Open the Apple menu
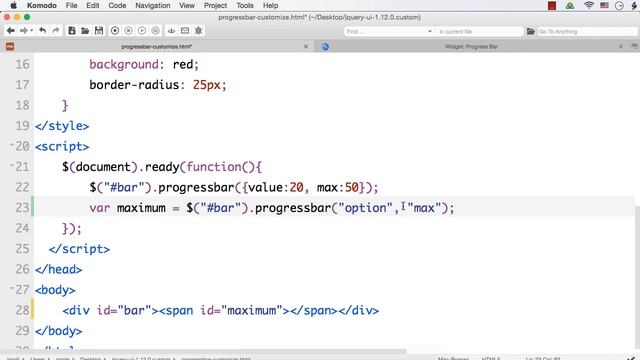The width and height of the screenshot is (640, 360). coord(13,6)
